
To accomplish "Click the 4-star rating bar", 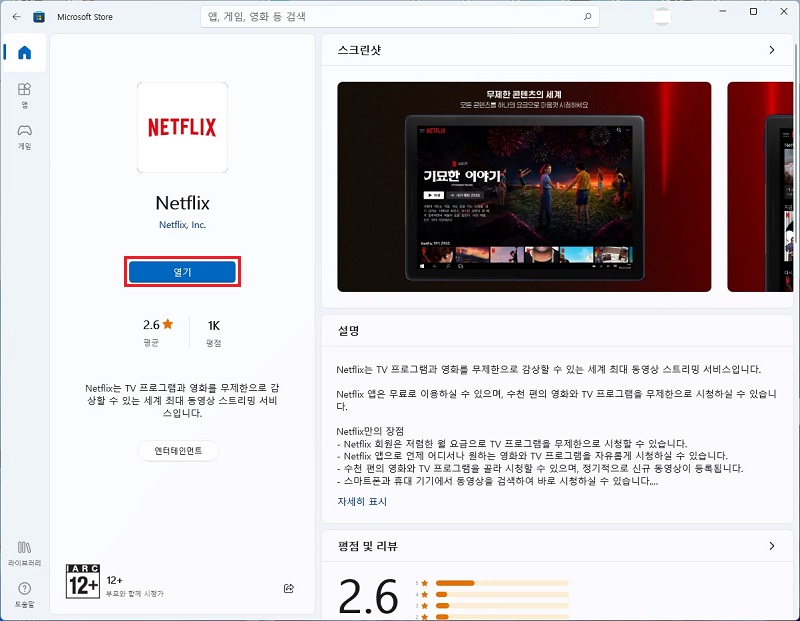I will tap(502, 594).
